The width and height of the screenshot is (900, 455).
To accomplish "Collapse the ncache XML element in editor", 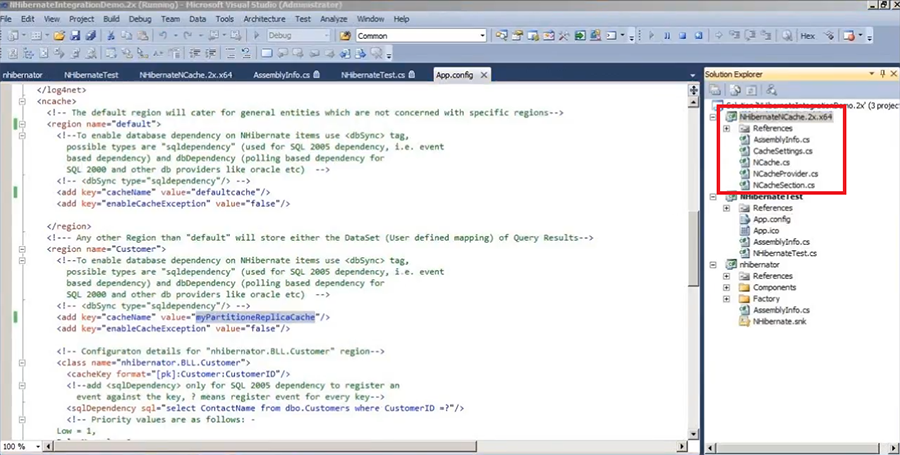I will pos(22,102).
